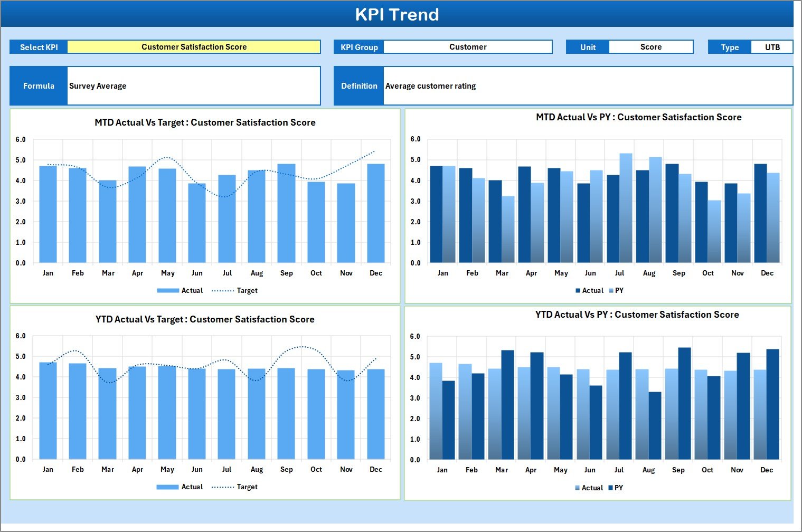Toggle the Target legend in YTD chart
This screenshot has height=532, width=802.
[x=246, y=487]
